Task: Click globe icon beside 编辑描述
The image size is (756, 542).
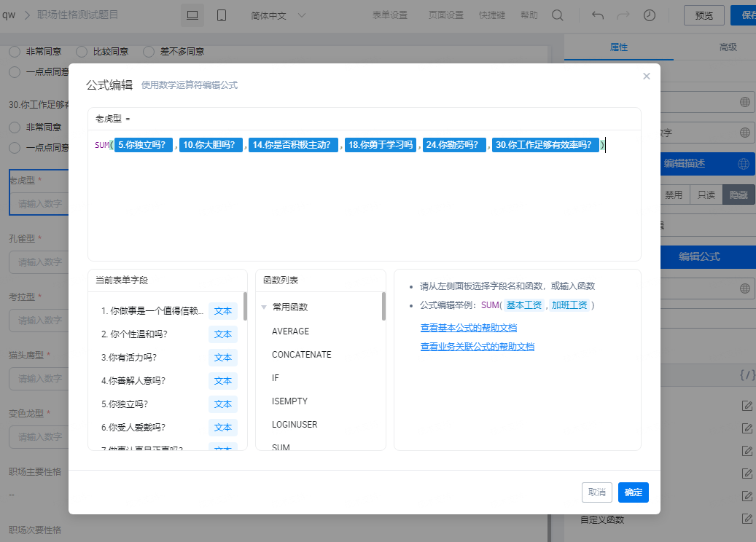Action: [x=744, y=164]
